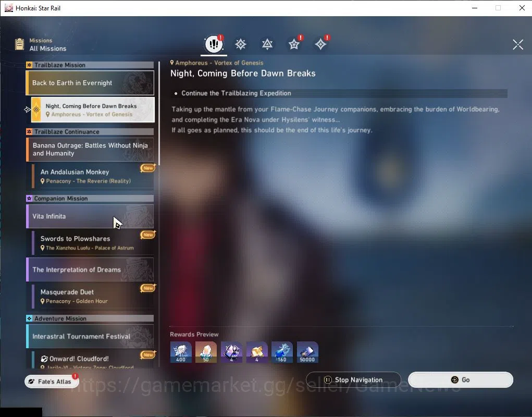Viewport: 532px width, 417px height.
Task: Click the New badge on Swords to Plowshares
Action: click(148, 235)
